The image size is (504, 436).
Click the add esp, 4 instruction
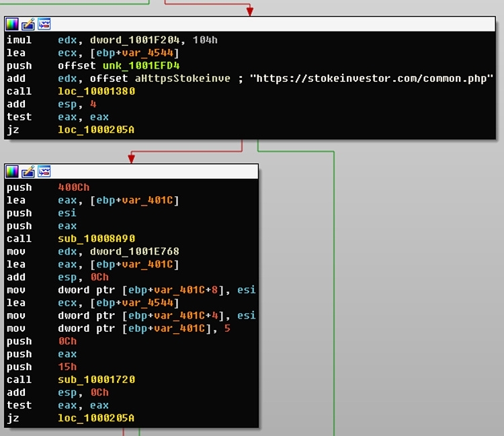(51, 104)
